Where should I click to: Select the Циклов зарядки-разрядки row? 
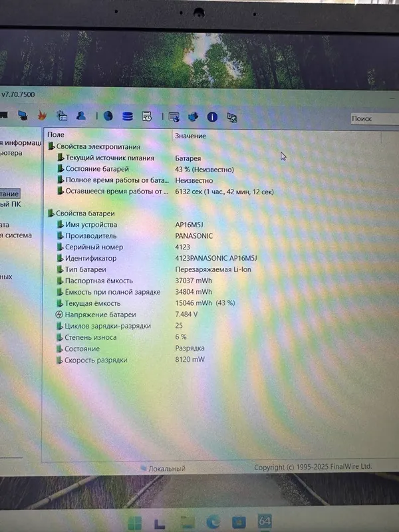[x=108, y=326]
